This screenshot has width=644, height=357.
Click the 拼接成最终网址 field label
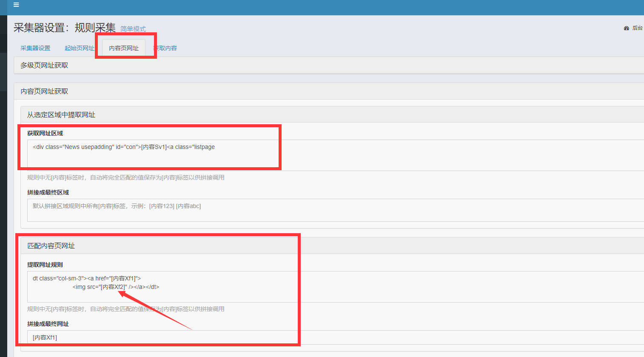(48, 324)
